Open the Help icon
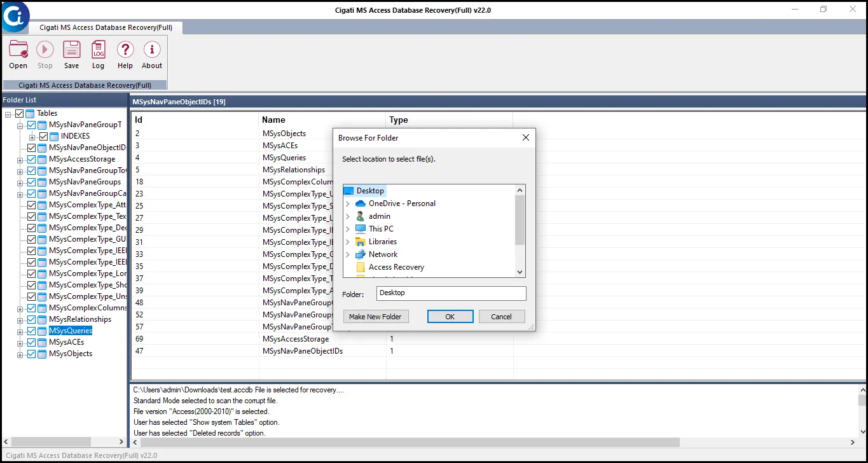Image resolution: width=868 pixels, height=463 pixels. click(x=125, y=50)
